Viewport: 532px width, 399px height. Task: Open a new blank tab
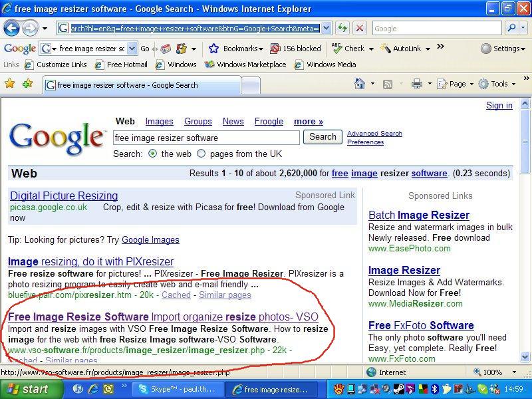251,85
